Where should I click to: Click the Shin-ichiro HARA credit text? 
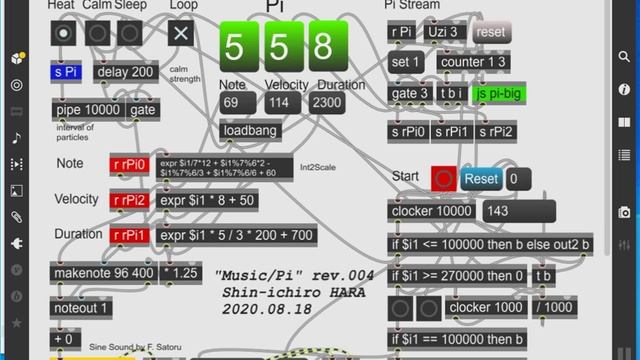coord(294,292)
